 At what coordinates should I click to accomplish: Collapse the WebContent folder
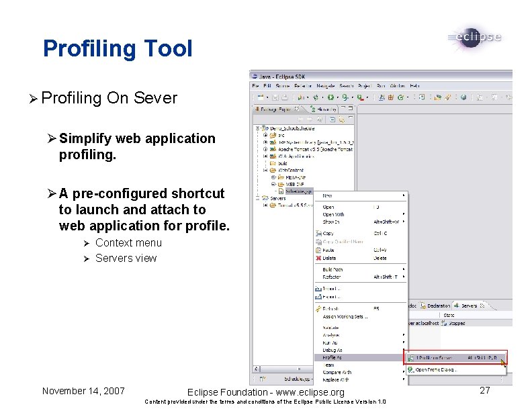point(265,170)
